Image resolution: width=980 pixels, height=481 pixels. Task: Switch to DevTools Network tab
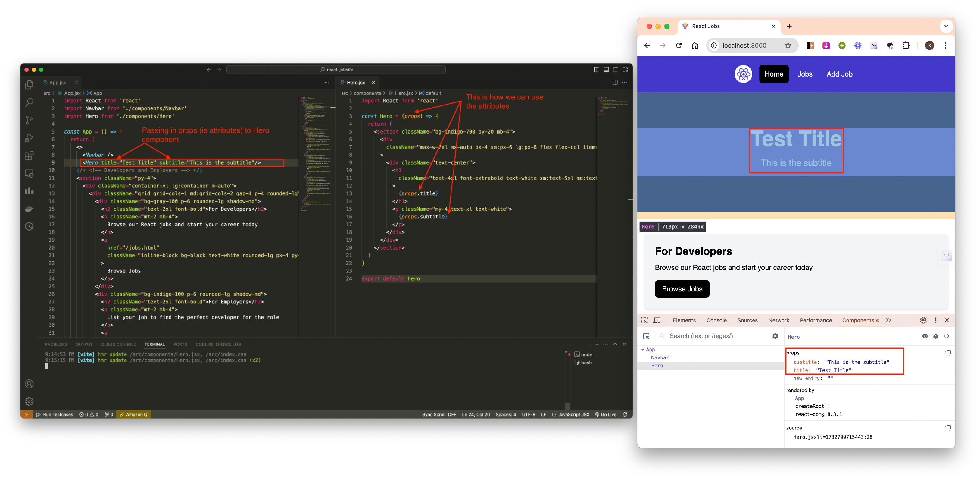779,320
